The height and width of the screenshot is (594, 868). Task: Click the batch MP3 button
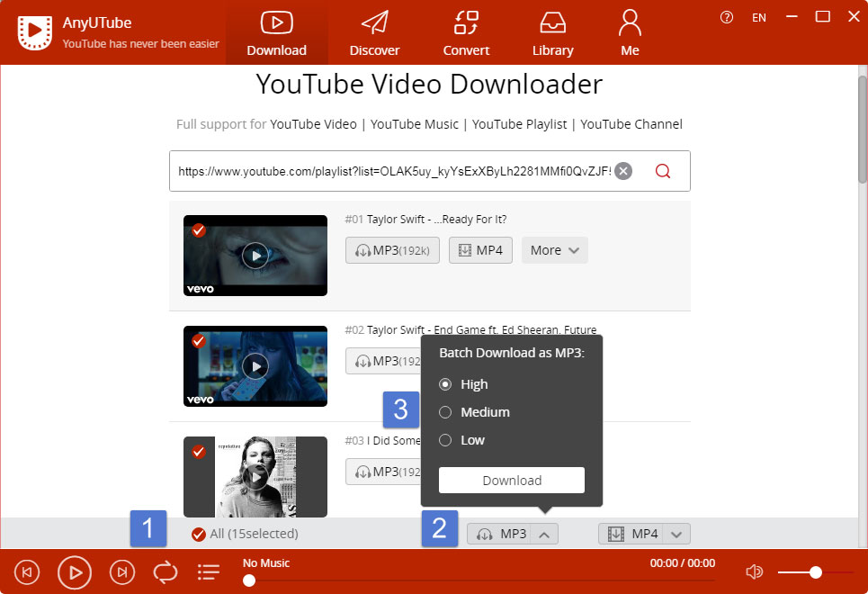[499, 535]
